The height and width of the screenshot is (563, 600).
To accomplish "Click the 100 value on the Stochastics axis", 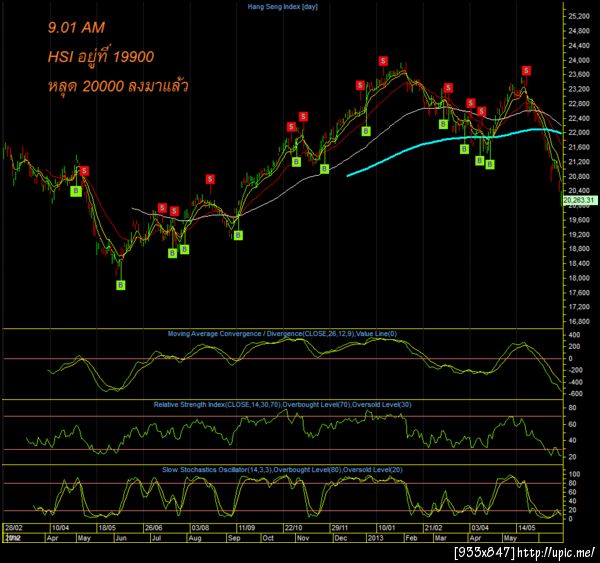I will coord(574,474).
